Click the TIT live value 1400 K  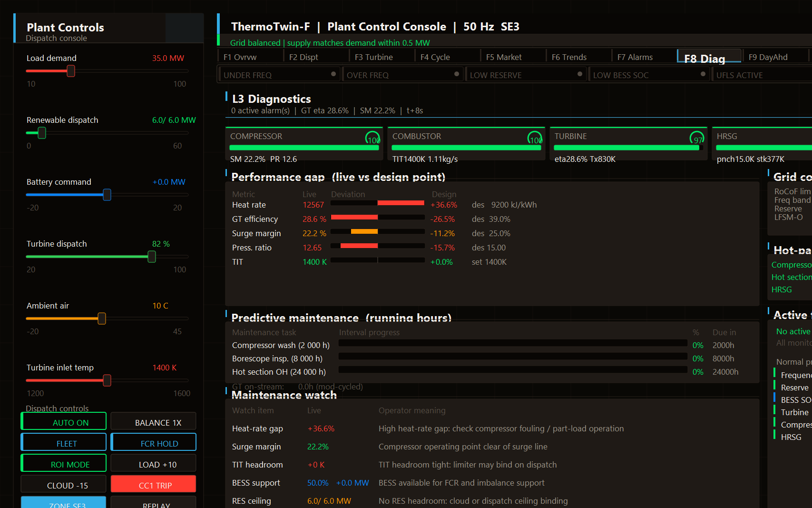314,262
